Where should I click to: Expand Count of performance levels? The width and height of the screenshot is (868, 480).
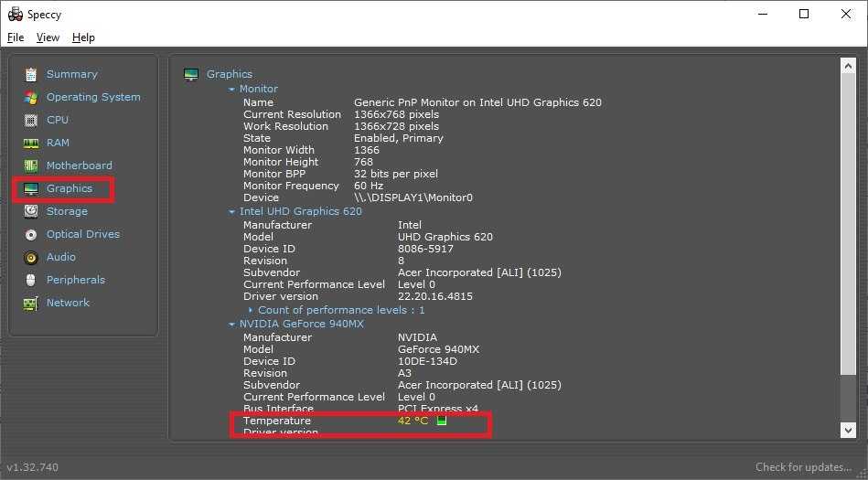251,311
